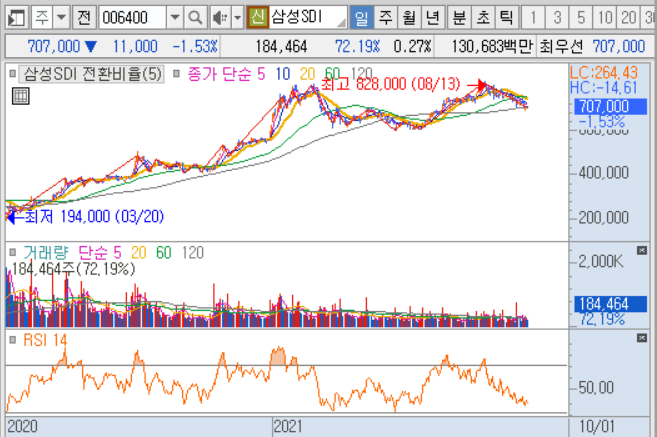Expand the arrow next to 주 button
657x437 pixels.
[62, 18]
